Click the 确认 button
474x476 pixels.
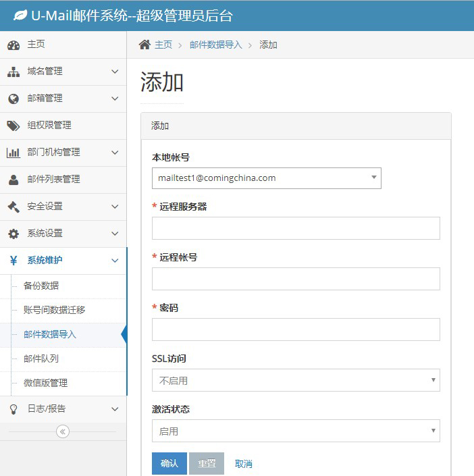click(x=169, y=463)
